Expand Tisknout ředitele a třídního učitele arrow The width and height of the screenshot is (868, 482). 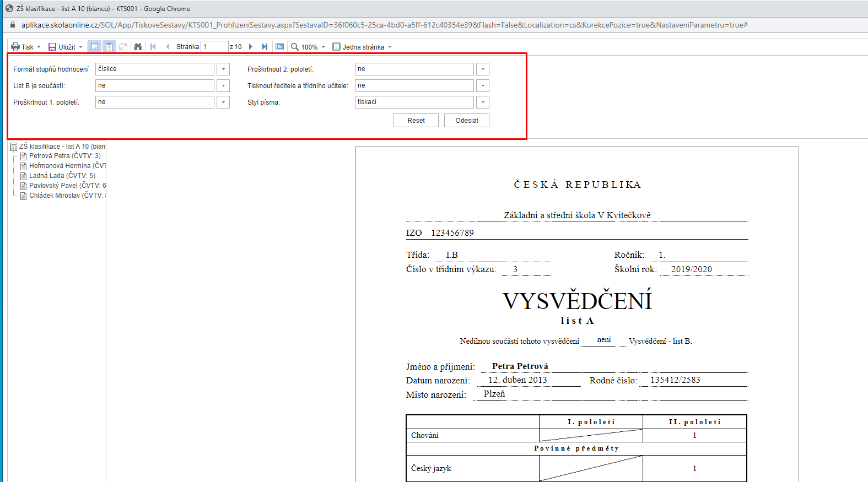(x=483, y=85)
